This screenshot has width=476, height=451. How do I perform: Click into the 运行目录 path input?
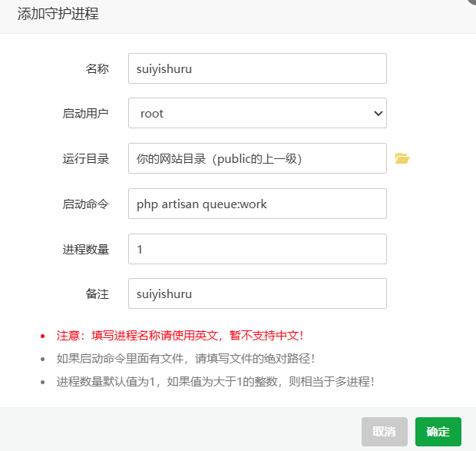pos(257,158)
